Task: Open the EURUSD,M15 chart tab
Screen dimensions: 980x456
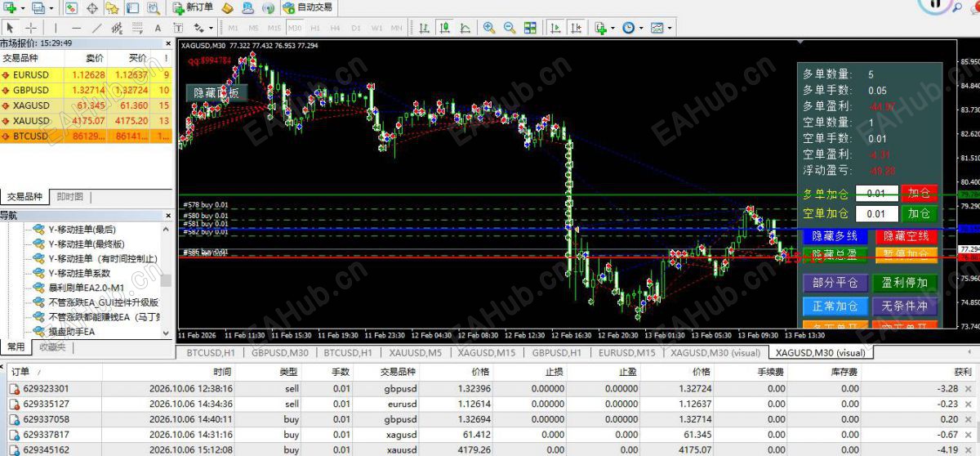Action: (626, 352)
